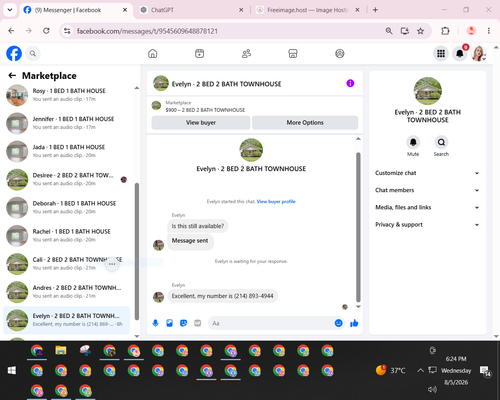Open Deborah - 1 BED 1 BATH HOUSE chat

(x=68, y=207)
